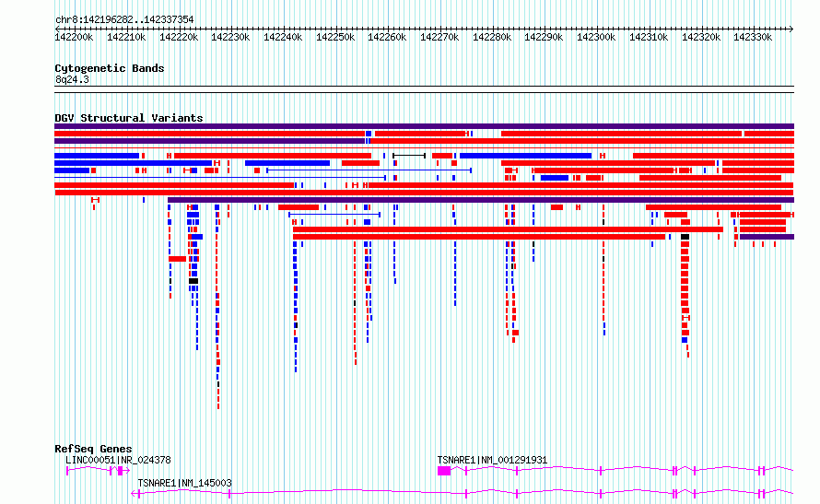The width and height of the screenshot is (820, 504).
Task: Click the short purple variant bar at the lower right edge
Action: [767, 237]
